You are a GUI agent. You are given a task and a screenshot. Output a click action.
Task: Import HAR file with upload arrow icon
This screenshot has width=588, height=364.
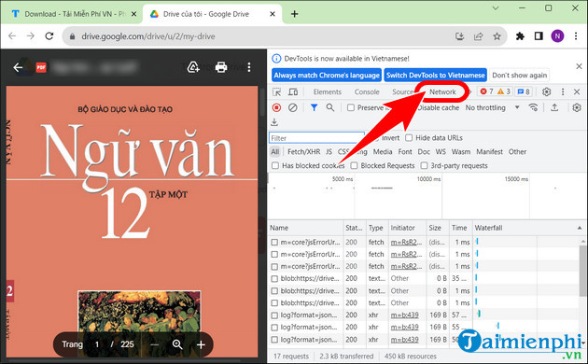tap(554, 107)
